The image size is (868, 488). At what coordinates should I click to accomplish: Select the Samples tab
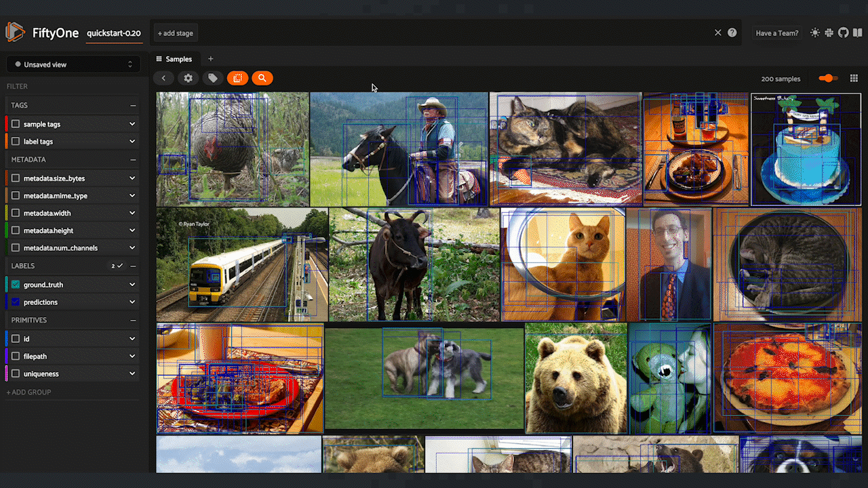[x=174, y=59]
